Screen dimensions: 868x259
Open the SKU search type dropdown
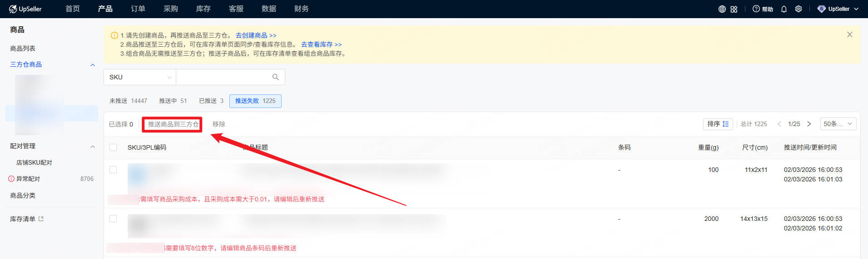point(140,77)
